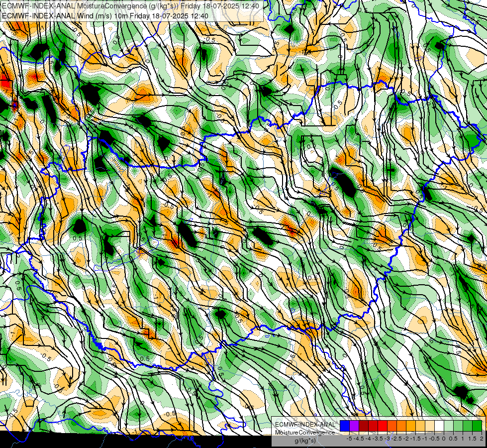Select the dark maroon swatch between -4.5 and -4
Viewport: 487px width, 448px height.
[x=364, y=426]
